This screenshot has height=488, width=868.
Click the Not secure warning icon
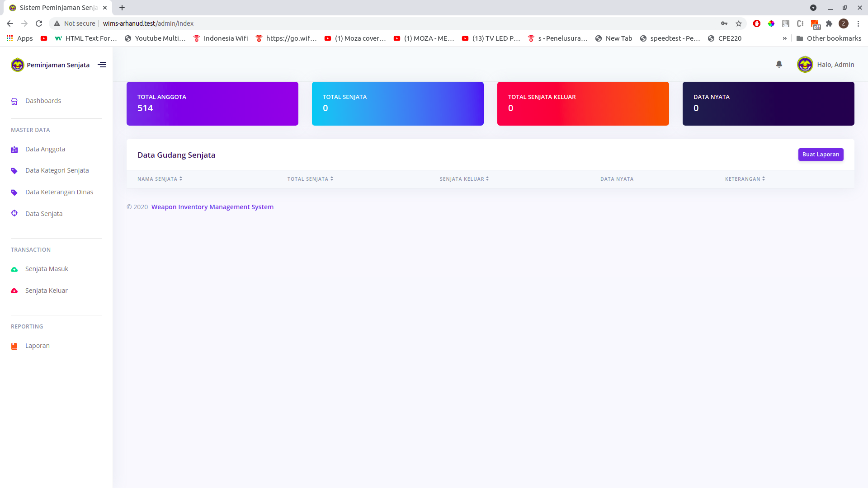pyautogui.click(x=57, y=23)
